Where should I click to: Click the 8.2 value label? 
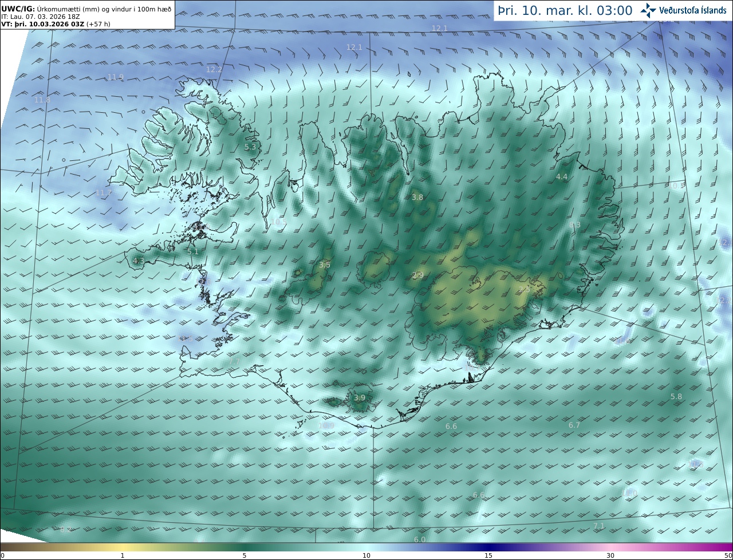(66, 529)
